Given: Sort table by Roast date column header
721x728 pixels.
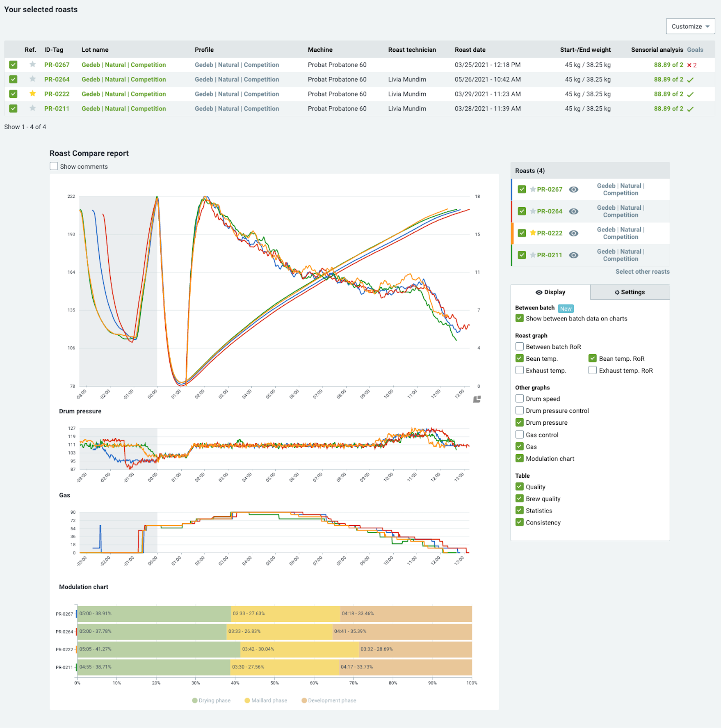Looking at the screenshot, I should pyautogui.click(x=470, y=50).
